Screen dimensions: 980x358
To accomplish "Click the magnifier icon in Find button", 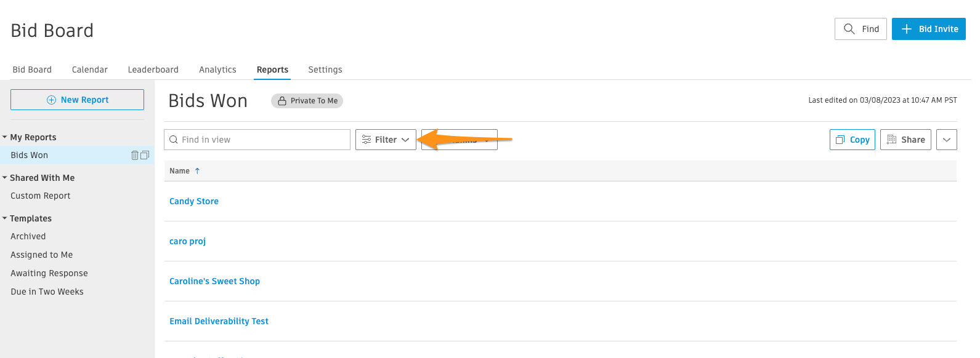I will (x=849, y=29).
